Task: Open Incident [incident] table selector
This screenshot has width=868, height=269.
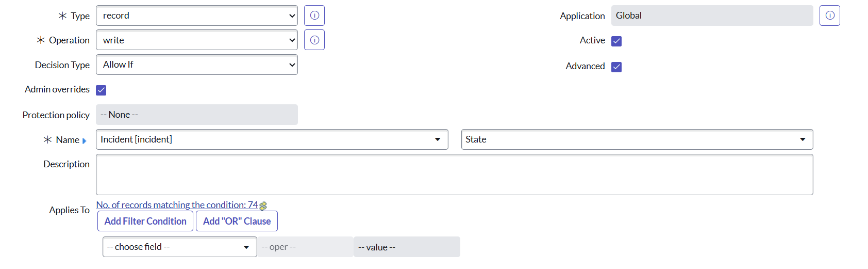Action: click(x=272, y=139)
